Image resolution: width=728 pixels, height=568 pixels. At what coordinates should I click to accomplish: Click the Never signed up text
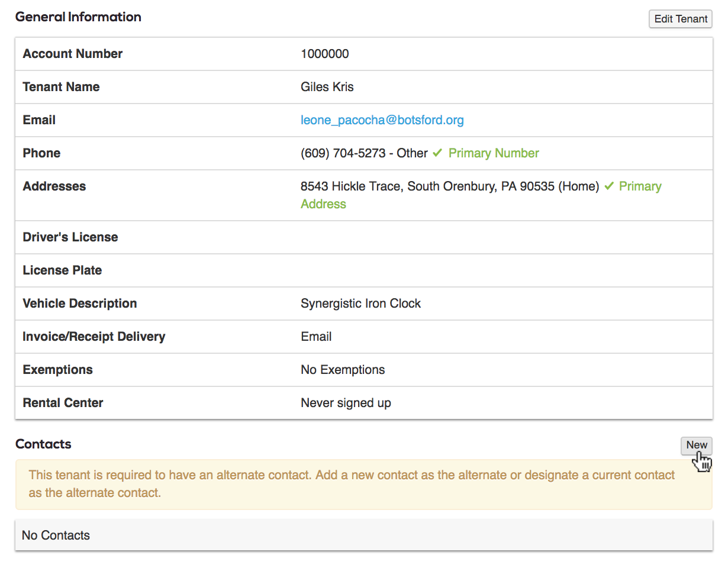(346, 403)
